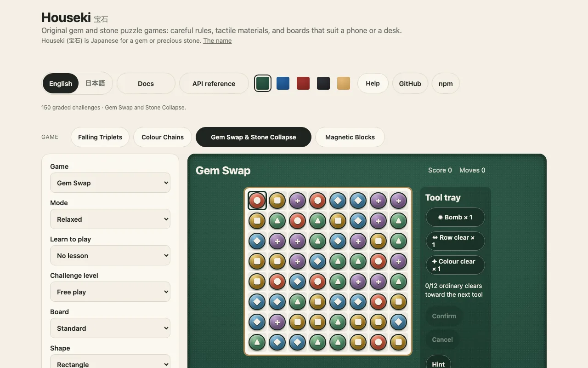This screenshot has width=588, height=368.
Task: Choose the red theme swatch
Action: click(303, 83)
